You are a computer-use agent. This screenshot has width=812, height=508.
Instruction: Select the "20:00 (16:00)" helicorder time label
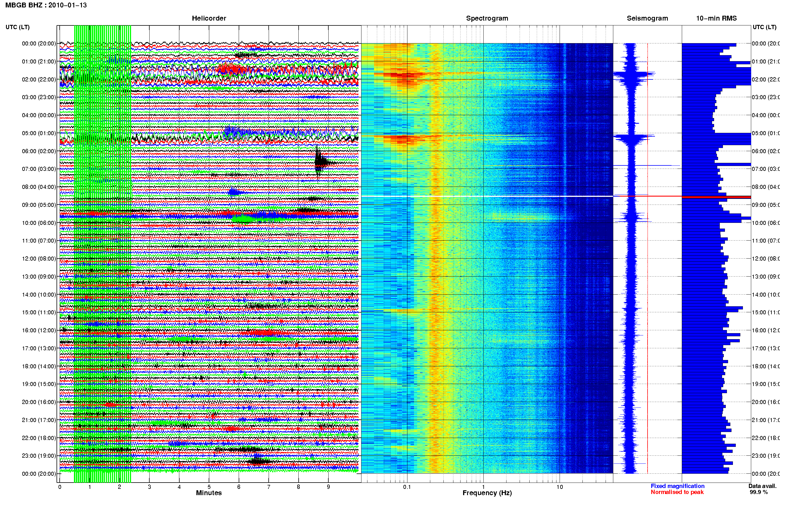pos(39,402)
